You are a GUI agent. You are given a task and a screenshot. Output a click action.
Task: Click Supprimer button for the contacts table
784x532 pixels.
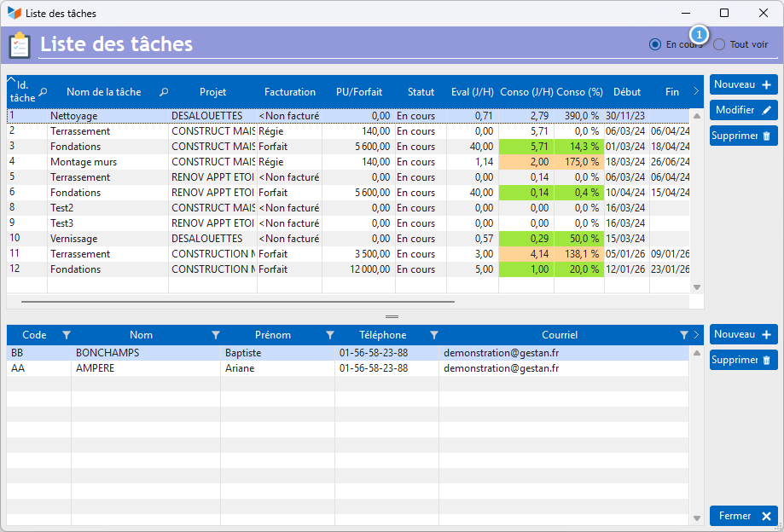744,360
